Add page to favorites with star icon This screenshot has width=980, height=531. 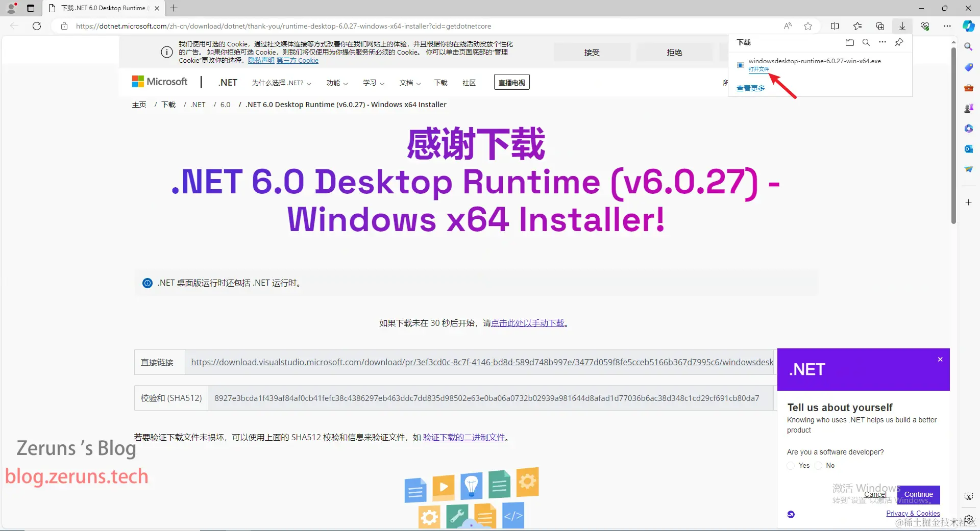(x=808, y=26)
